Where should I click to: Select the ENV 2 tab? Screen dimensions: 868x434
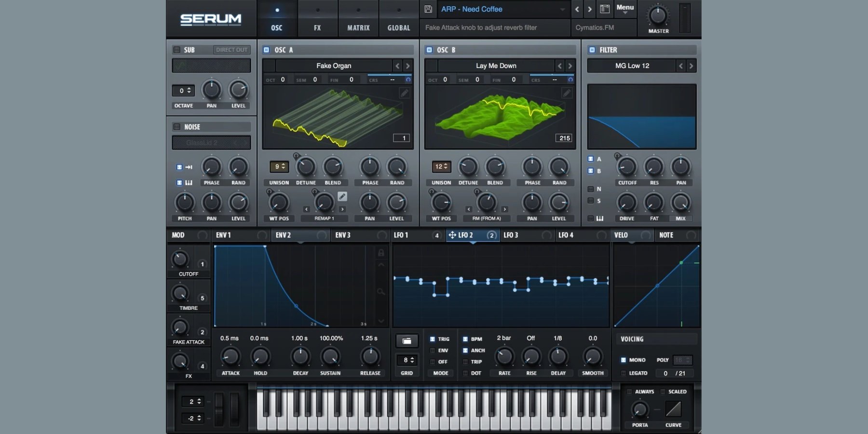(x=300, y=235)
